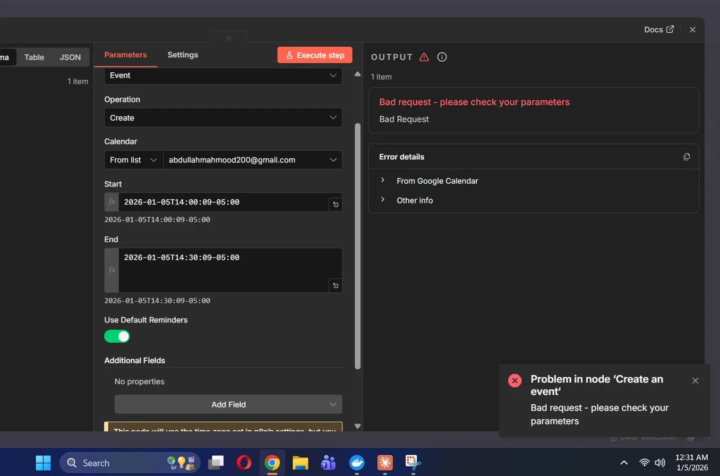720x476 pixels.
Task: Open clock and date flyout
Action: [x=692, y=463]
